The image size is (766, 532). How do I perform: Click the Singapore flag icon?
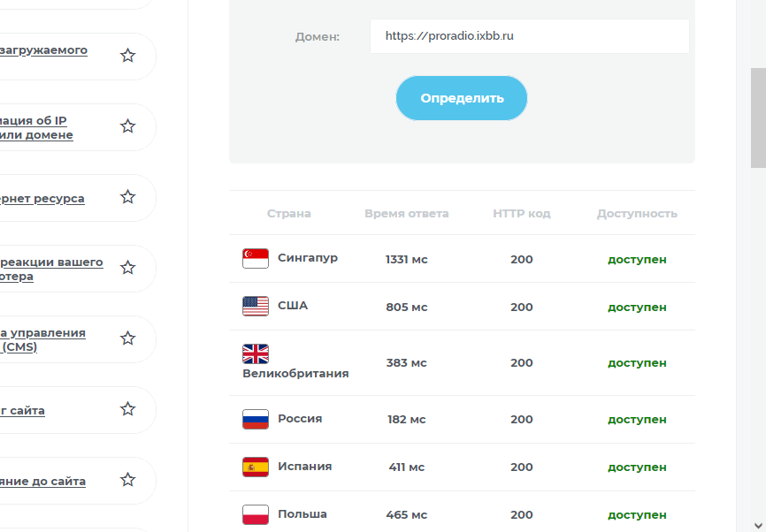click(256, 259)
